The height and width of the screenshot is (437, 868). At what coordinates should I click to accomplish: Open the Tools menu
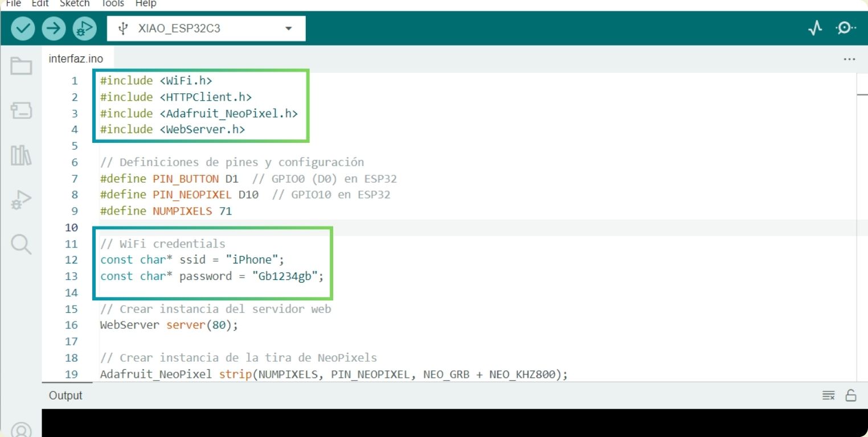pos(112,3)
